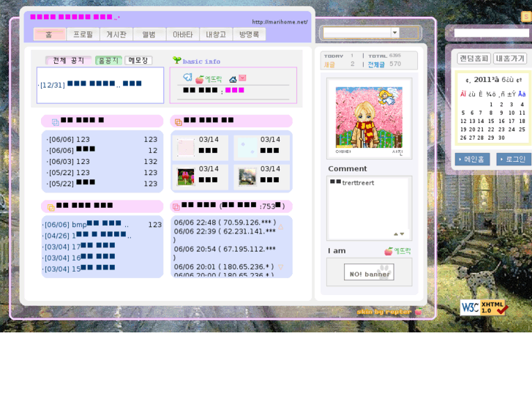
Task: Switch to the 앨범 tab
Action: coord(149,34)
